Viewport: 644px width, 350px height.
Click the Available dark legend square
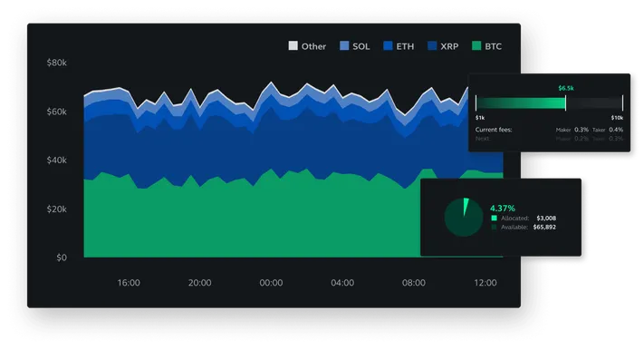pyautogui.click(x=494, y=227)
